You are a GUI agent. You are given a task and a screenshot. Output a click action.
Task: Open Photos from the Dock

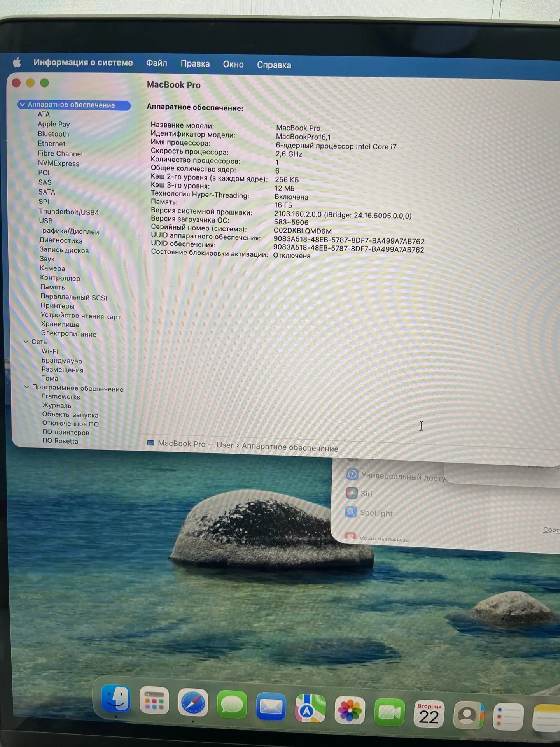(x=350, y=710)
